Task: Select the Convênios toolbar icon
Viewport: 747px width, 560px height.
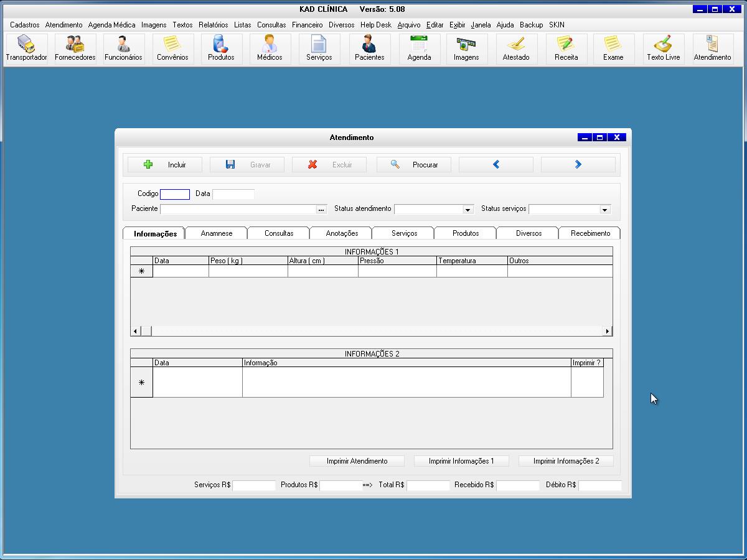Action: [x=172, y=48]
